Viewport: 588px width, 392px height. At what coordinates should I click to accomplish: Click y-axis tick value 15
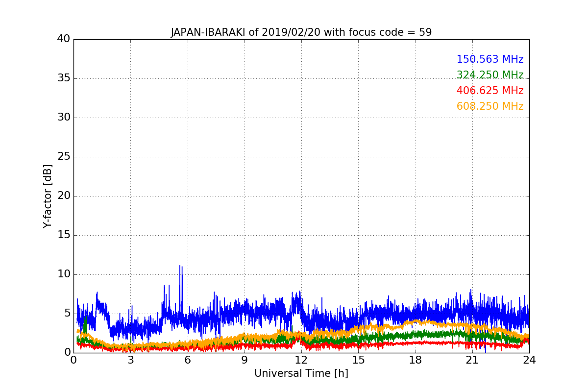tap(64, 235)
